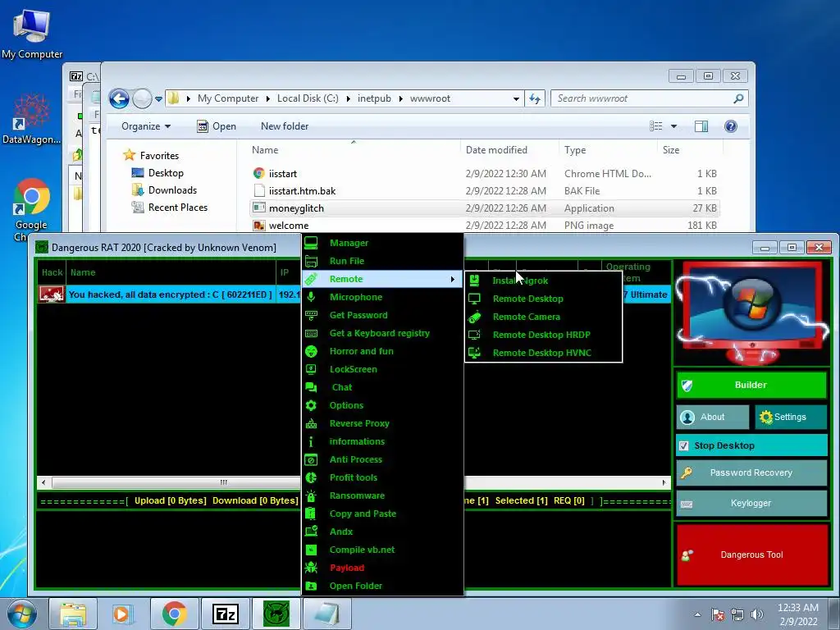Choose Compile vb.net menu entry
This screenshot has height=630, width=840.
coord(382,550)
